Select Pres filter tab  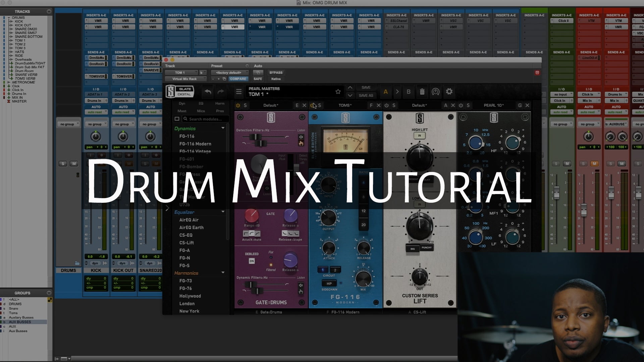click(220, 111)
